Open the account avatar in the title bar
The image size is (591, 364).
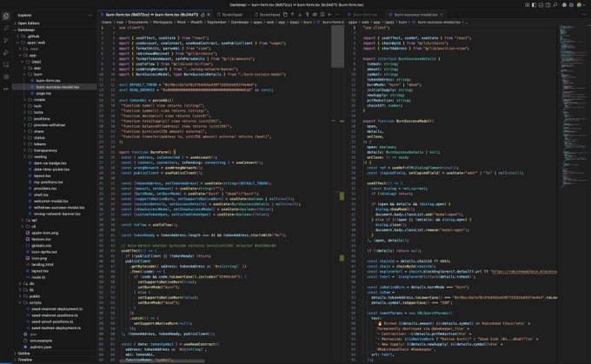[580, 5]
